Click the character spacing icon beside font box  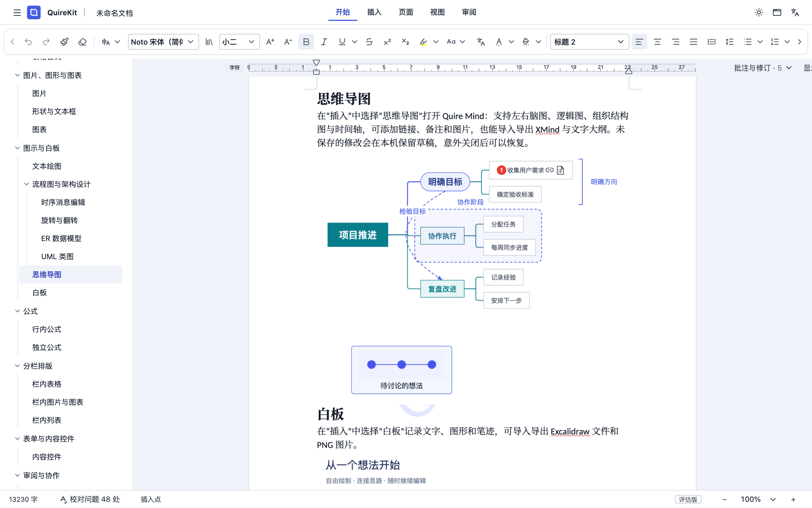[x=209, y=42]
